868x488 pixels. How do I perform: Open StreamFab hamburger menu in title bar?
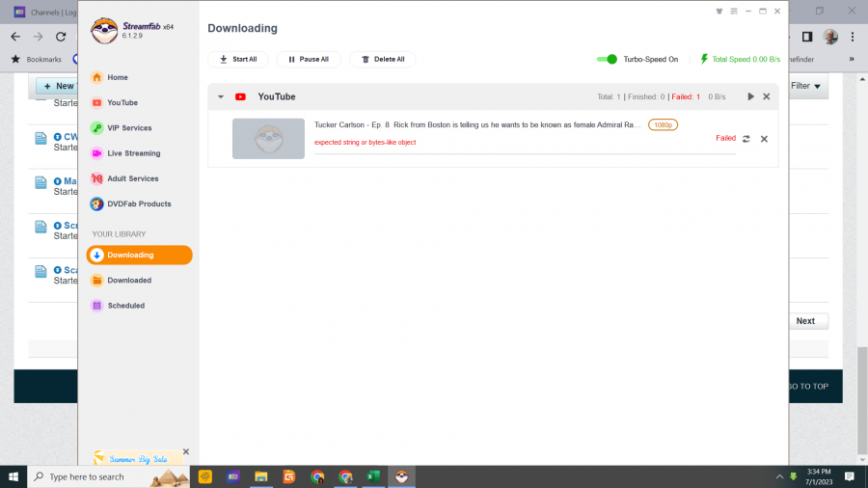pos(734,11)
